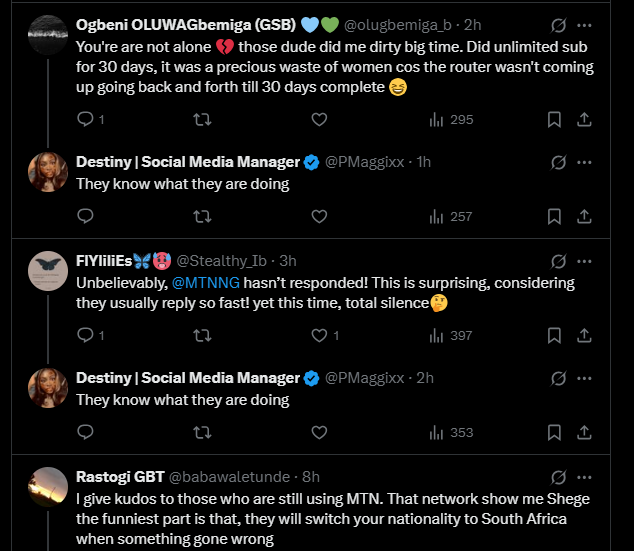Viewport: 634px width, 551px height.
Task: Bookmark Destiny's tweet with 353 views
Action: [554, 433]
